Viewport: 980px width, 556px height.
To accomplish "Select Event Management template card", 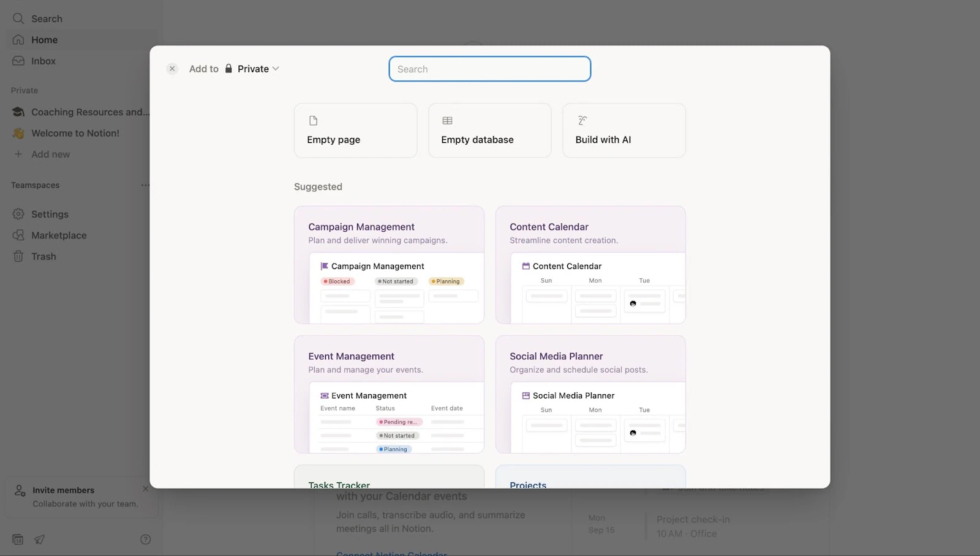I will coord(389,394).
